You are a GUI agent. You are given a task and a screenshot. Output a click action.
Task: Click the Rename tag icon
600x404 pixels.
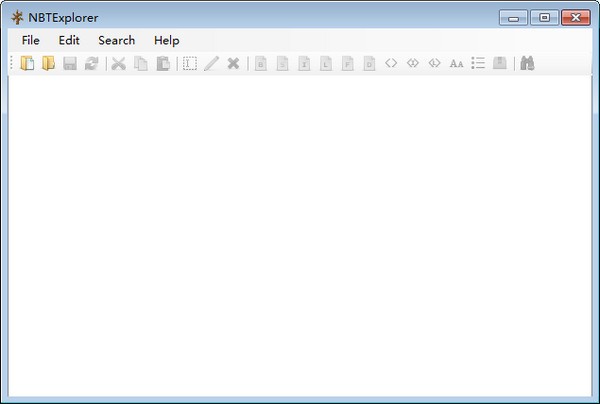coord(190,63)
